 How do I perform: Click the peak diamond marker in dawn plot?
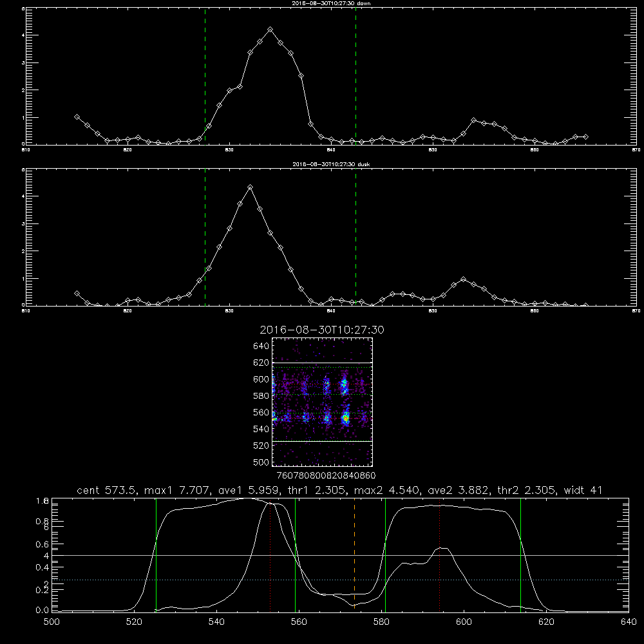coord(270,30)
